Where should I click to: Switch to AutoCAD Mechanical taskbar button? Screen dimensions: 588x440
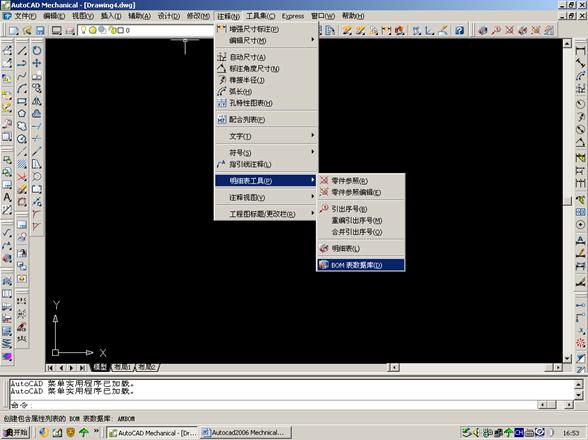[x=152, y=432]
